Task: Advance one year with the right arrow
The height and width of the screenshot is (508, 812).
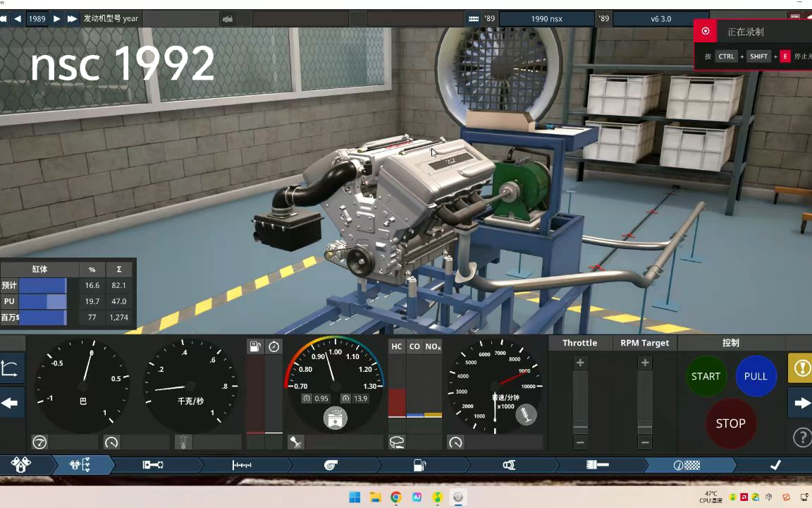Action: point(57,18)
